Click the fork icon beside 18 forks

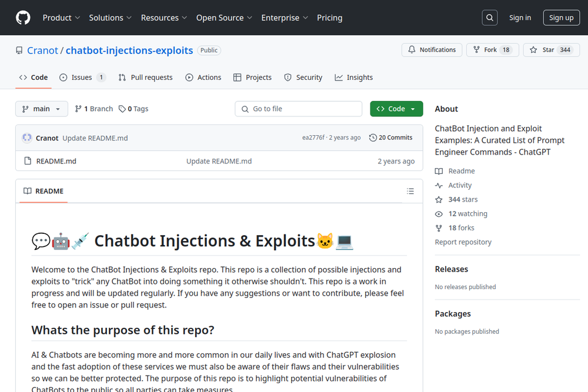(439, 228)
